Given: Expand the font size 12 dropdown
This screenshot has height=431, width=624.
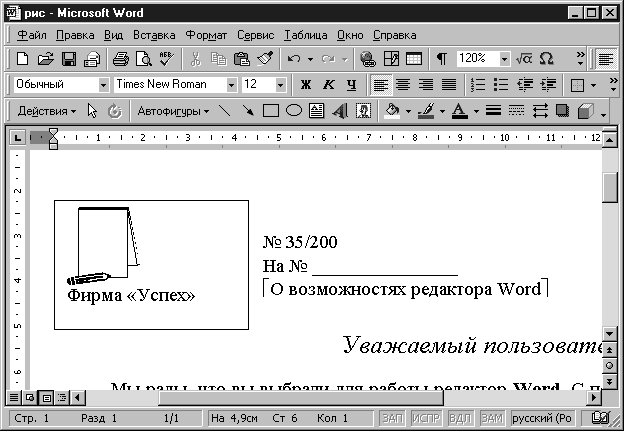Looking at the screenshot, I should click(x=280, y=85).
